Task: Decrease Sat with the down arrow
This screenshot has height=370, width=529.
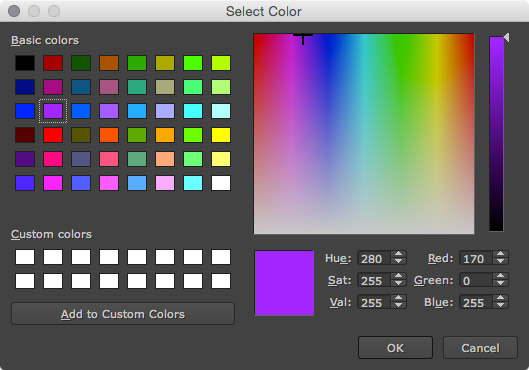Action: [398, 284]
